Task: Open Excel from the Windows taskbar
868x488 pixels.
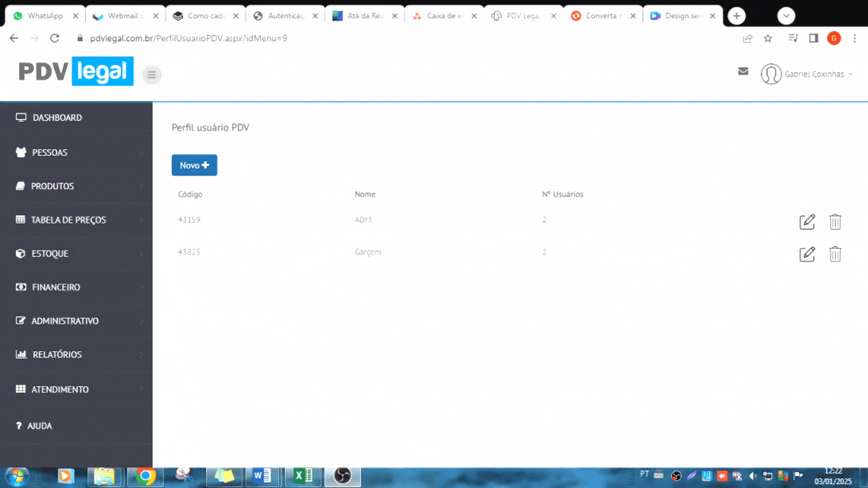Action: 303,476
